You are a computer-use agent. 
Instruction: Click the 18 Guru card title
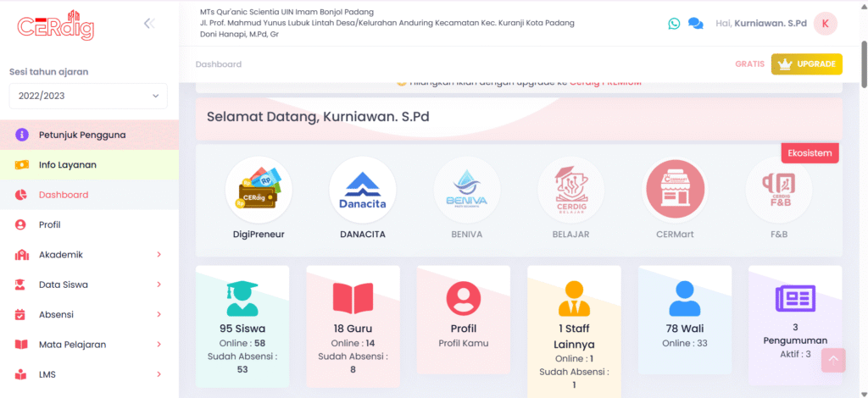click(x=353, y=329)
